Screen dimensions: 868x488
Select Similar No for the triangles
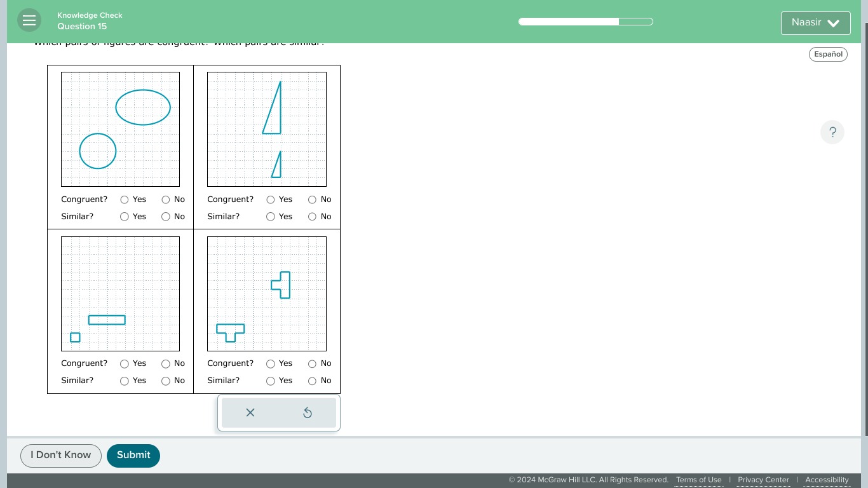coord(312,217)
